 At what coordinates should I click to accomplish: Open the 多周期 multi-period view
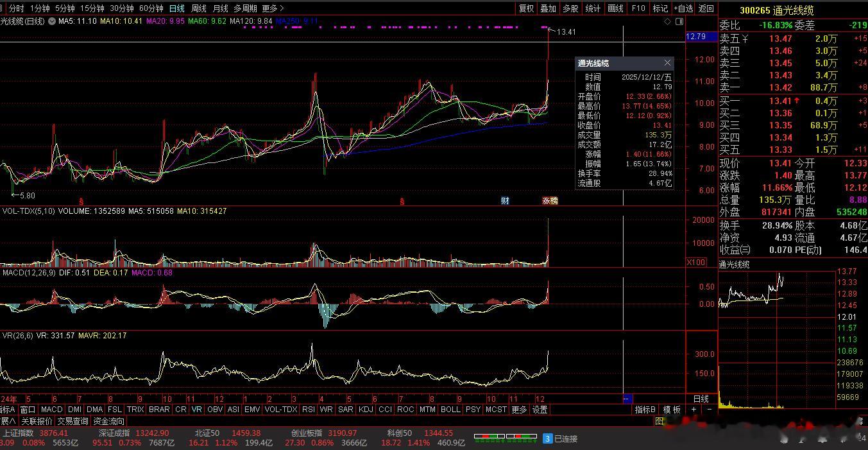[245, 8]
